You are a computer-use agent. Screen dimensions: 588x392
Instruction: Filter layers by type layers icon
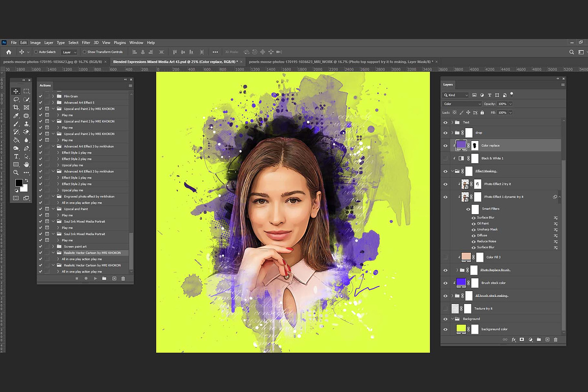(x=490, y=95)
